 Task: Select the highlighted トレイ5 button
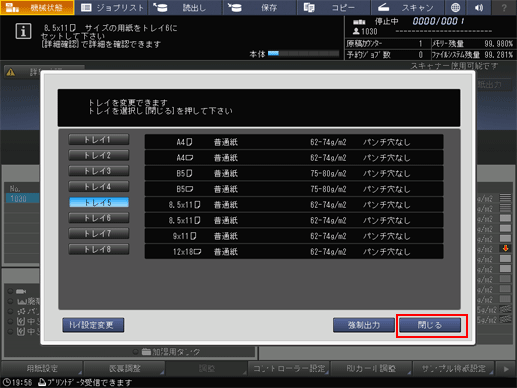click(99, 202)
